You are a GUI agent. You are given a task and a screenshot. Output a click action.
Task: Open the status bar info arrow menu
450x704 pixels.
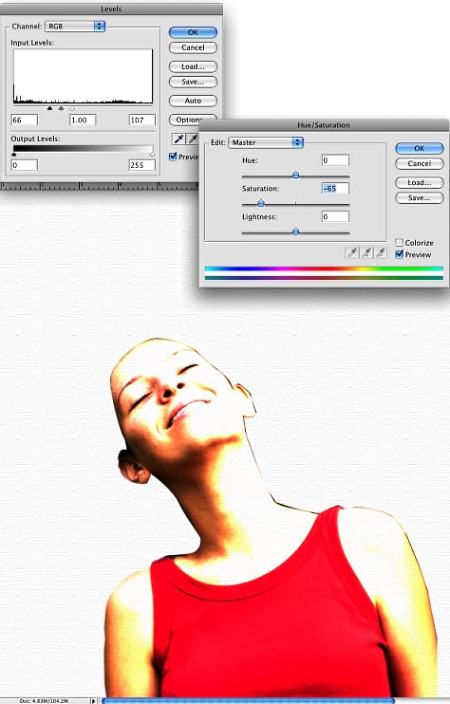(93, 700)
